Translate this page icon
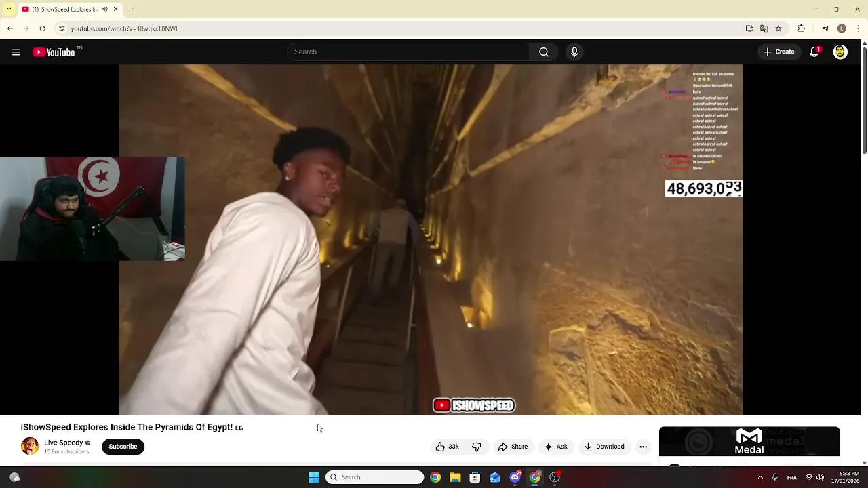 coord(764,28)
